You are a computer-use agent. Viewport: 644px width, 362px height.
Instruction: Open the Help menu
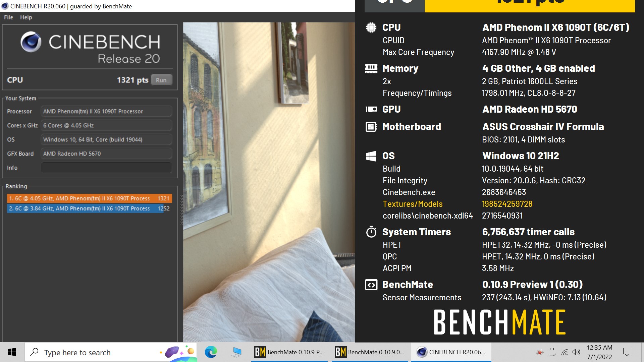(26, 17)
